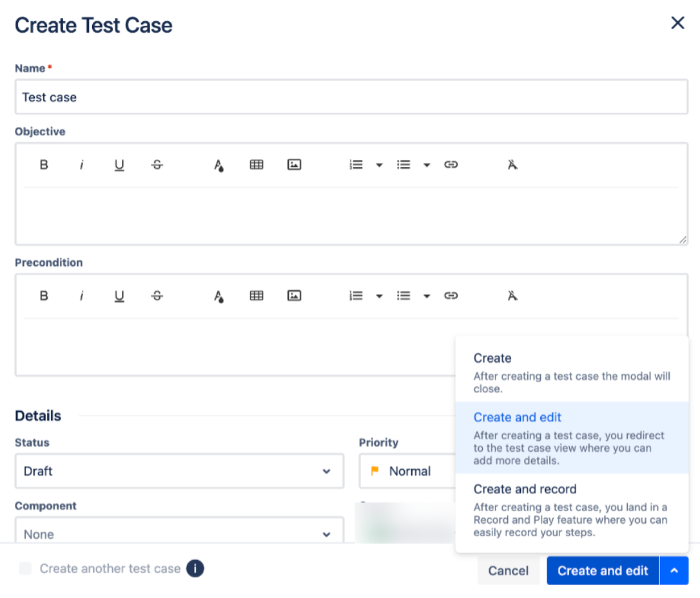The height and width of the screenshot is (598, 700).
Task: Choose Create from the create options menu
Action: point(492,358)
